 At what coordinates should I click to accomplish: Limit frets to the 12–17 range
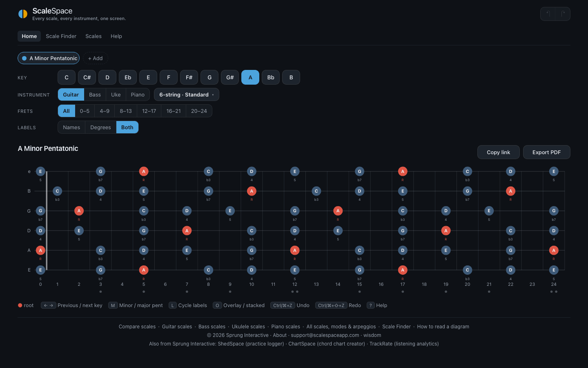click(149, 111)
